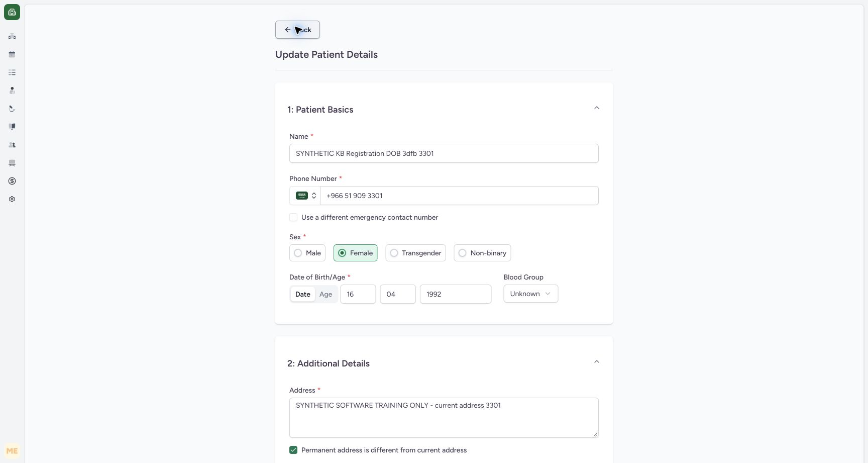The width and height of the screenshot is (868, 463).
Task: Click the Back button
Action: point(297,30)
